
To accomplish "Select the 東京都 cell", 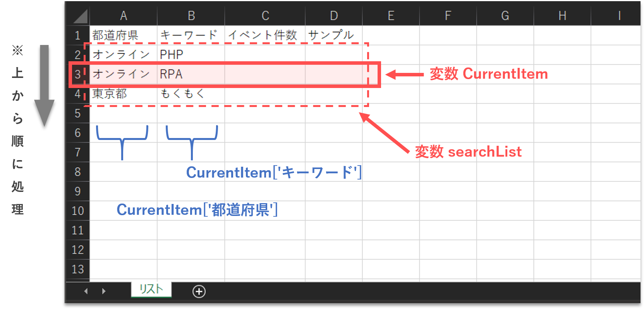I will (x=123, y=94).
